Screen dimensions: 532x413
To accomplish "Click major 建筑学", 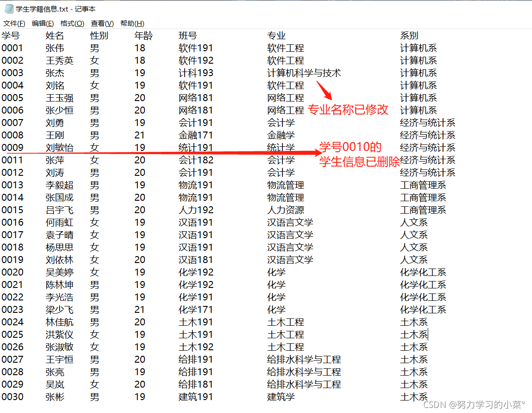I will 281,397.
